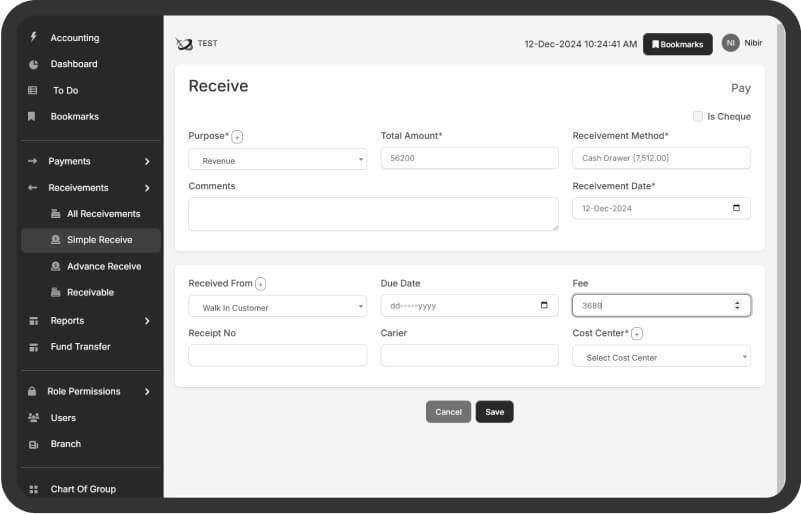Image resolution: width=801 pixels, height=514 pixels.
Task: Open the Walk In Customer dropdown
Action: click(x=277, y=307)
